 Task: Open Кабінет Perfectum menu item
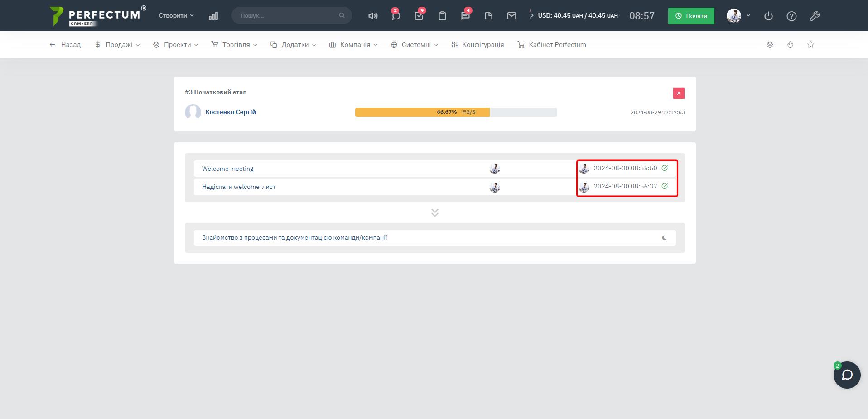pyautogui.click(x=552, y=45)
